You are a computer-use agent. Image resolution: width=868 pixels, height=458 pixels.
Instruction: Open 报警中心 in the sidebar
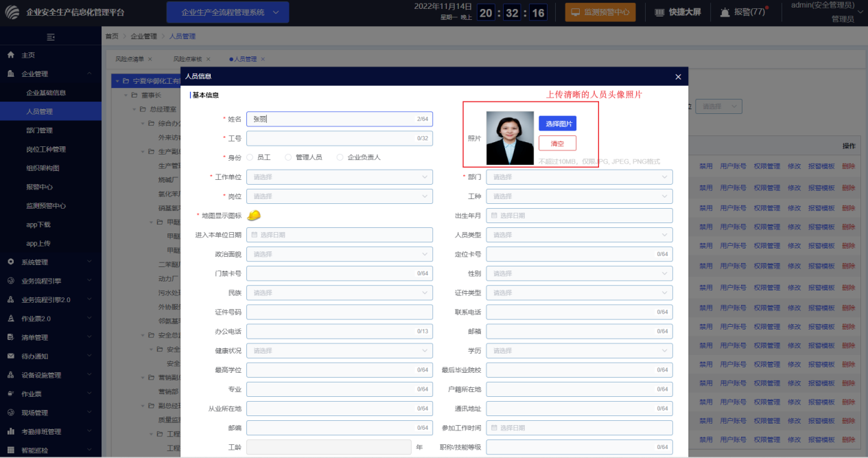(x=39, y=187)
